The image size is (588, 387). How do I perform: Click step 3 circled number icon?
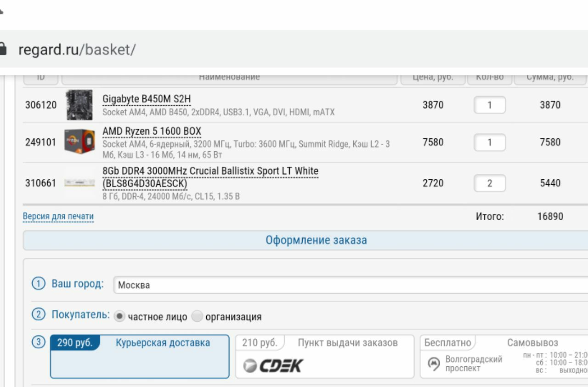(x=39, y=342)
